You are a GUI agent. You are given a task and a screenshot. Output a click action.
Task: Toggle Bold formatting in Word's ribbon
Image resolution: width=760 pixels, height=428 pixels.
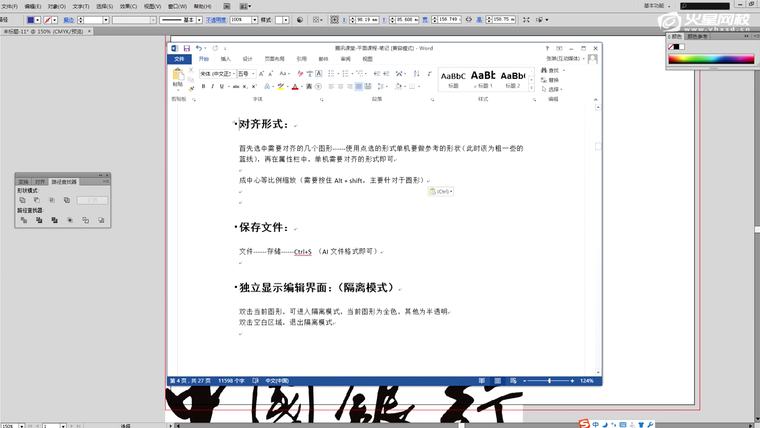click(203, 87)
